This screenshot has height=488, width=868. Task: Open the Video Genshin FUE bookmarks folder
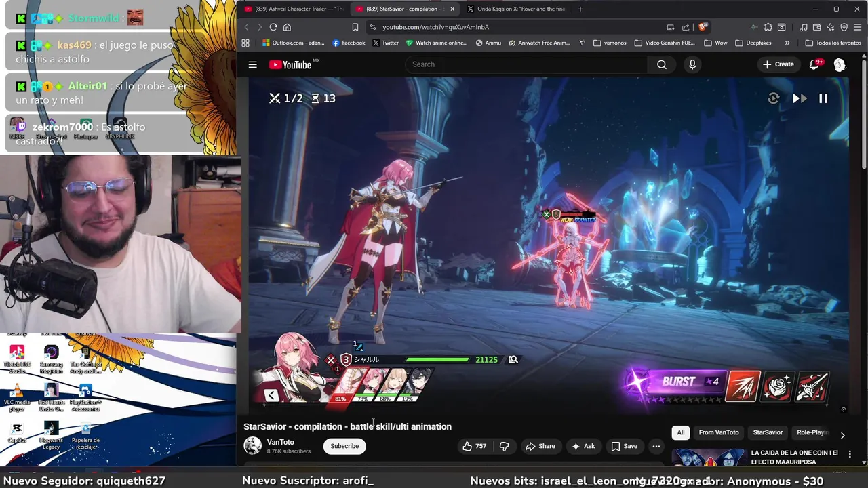point(665,43)
